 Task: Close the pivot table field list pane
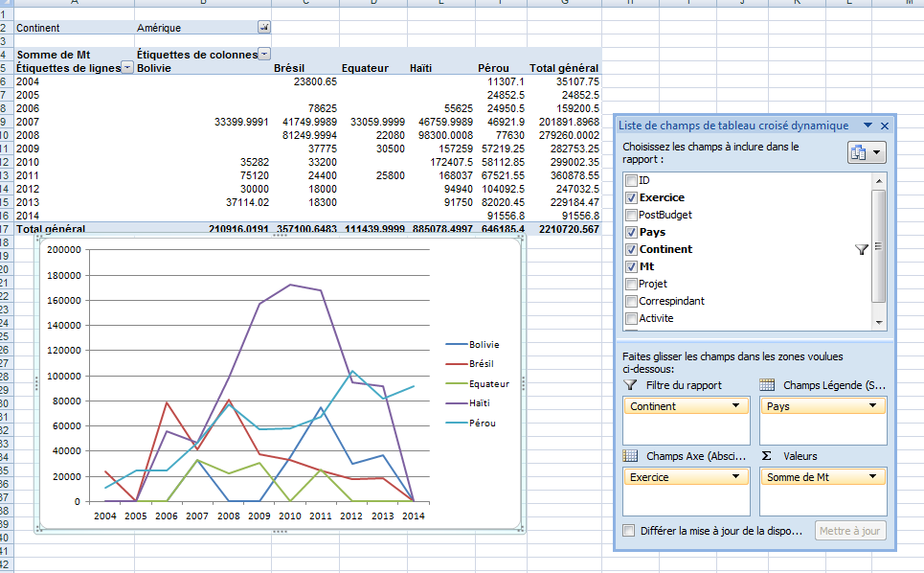click(x=885, y=126)
